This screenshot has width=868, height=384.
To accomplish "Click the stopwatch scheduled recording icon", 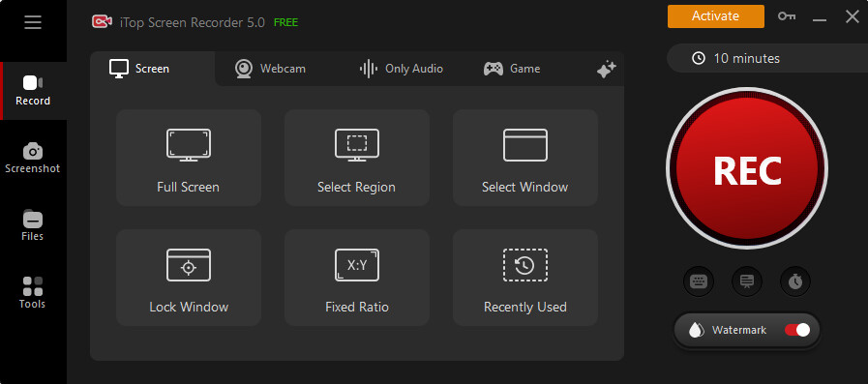I will pyautogui.click(x=795, y=281).
